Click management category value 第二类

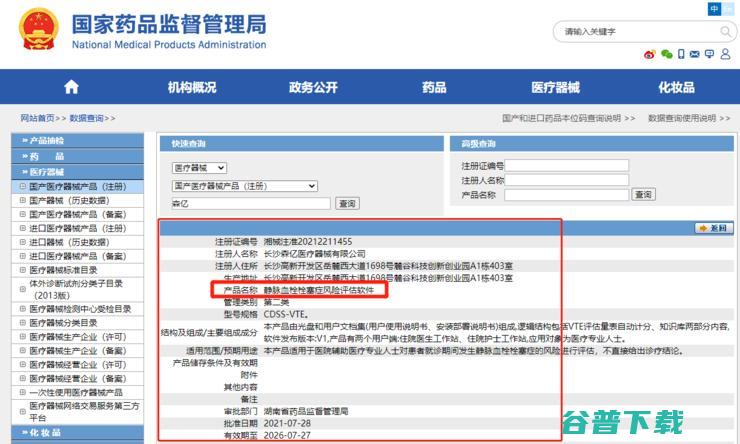pos(277,302)
